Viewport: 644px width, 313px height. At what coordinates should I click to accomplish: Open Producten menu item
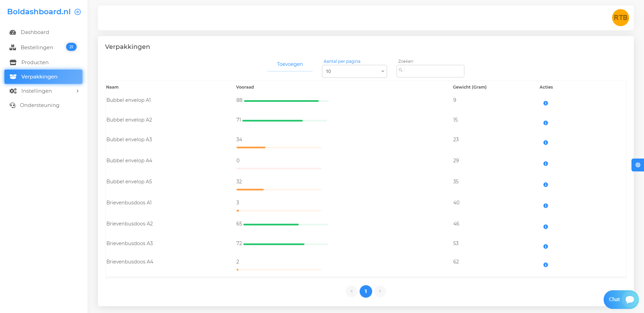[35, 62]
